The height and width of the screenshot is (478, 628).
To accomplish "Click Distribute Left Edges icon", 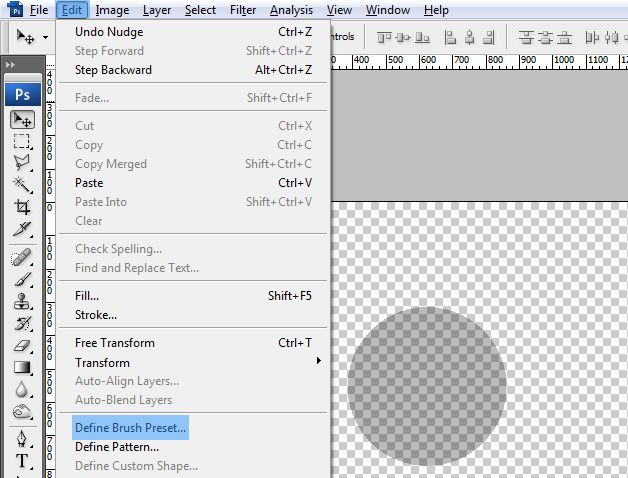I will (592, 38).
